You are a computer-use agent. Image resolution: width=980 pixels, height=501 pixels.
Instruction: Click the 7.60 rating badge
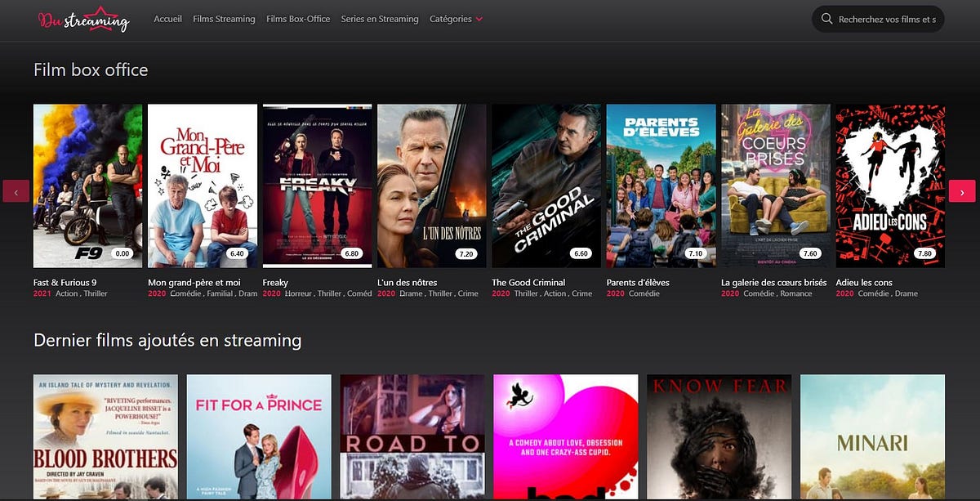(x=810, y=253)
